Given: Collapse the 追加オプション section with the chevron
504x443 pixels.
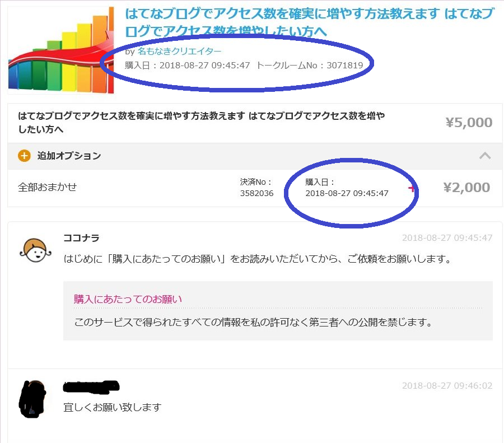Looking at the screenshot, I should click(x=485, y=156).
